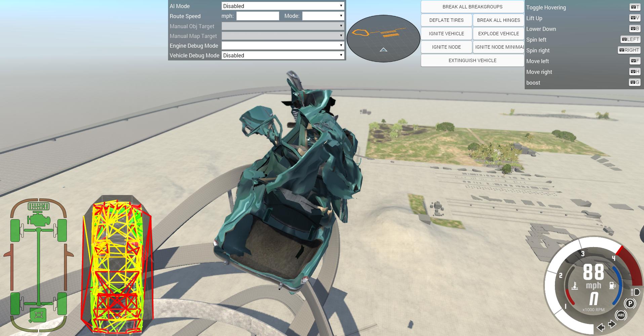
Task: Click the parking brake P indicator
Action: tap(630, 303)
